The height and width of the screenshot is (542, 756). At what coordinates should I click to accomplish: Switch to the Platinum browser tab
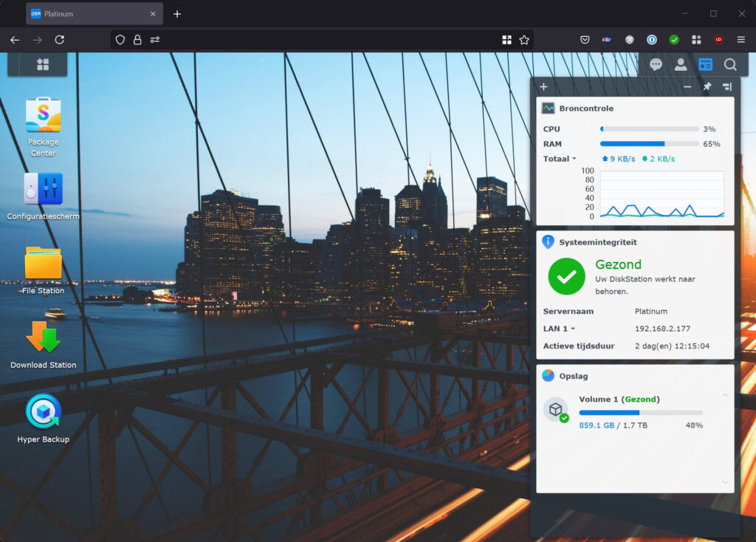(90, 14)
